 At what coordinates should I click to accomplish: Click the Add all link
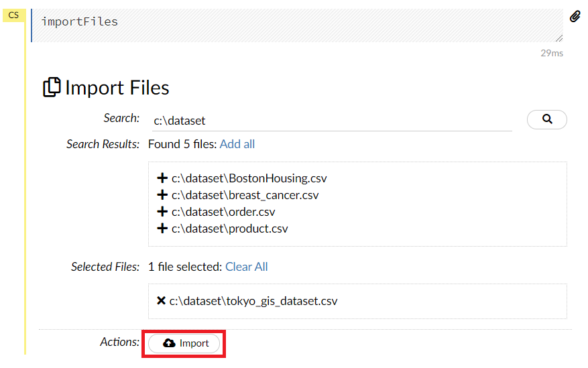237,144
